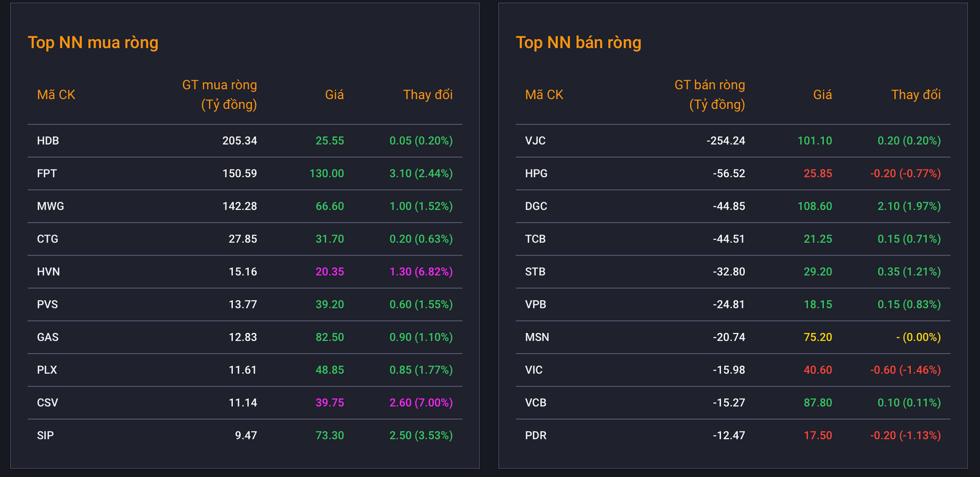Select the FPT stock ticker
Screen dimensions: 980x477
(47, 173)
